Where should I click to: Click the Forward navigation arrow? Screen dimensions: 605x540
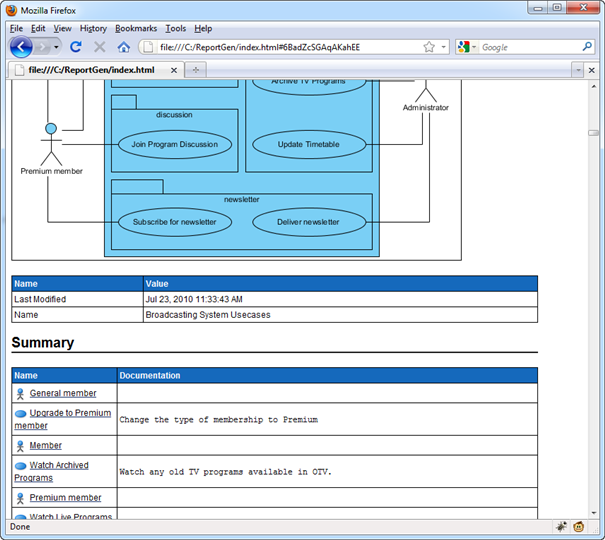pos(42,47)
